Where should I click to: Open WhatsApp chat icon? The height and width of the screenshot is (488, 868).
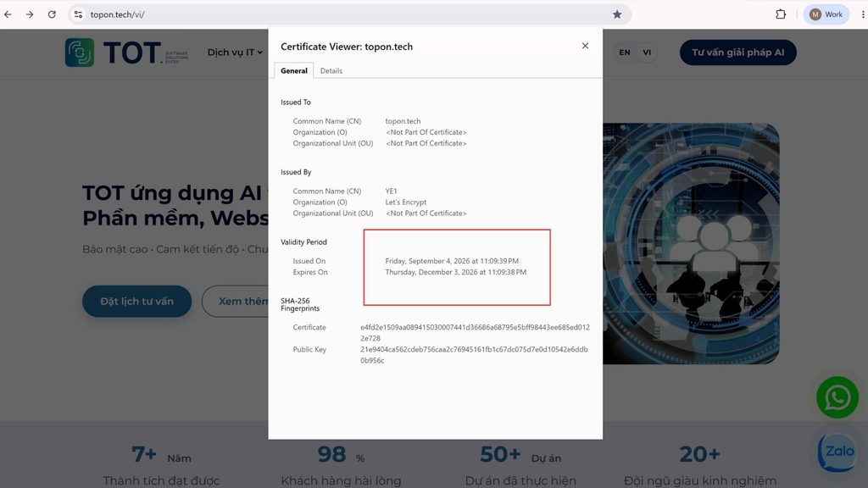(x=837, y=397)
